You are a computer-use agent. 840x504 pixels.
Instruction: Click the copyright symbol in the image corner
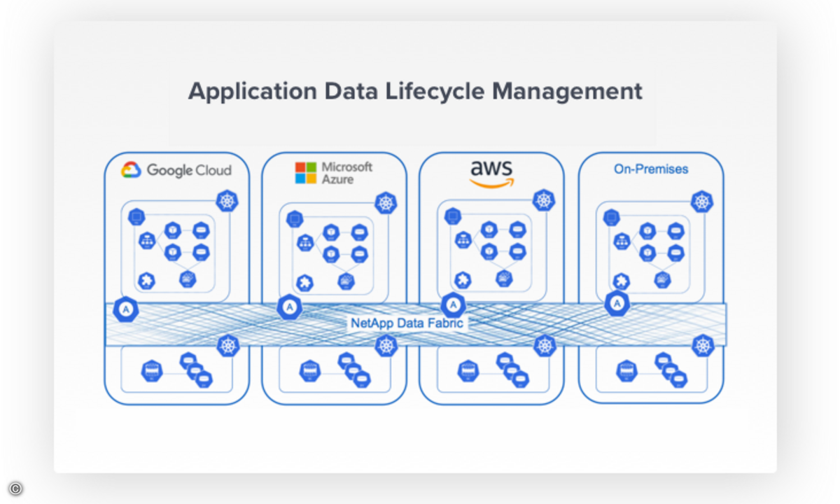coord(15,489)
